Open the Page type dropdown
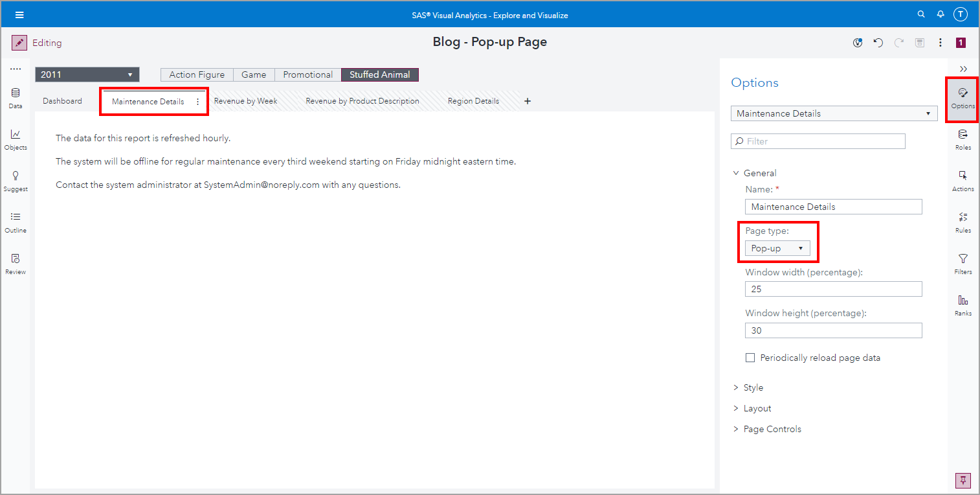The image size is (980, 495). [x=777, y=247]
